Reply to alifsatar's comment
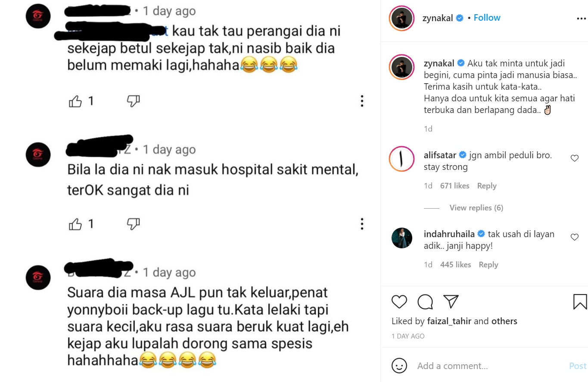588x382 pixels. pyautogui.click(x=487, y=186)
